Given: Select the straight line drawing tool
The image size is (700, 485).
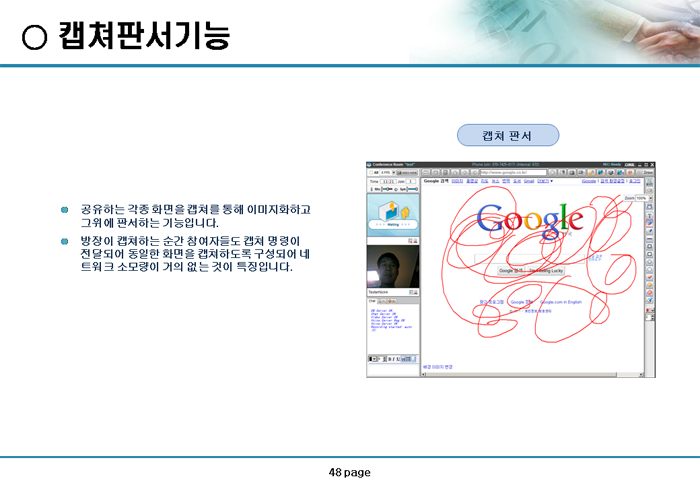Looking at the screenshot, I should [650, 239].
